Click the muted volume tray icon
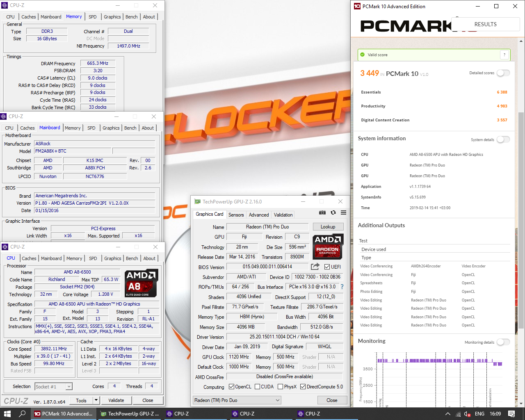The image size is (525, 420). tap(468, 414)
